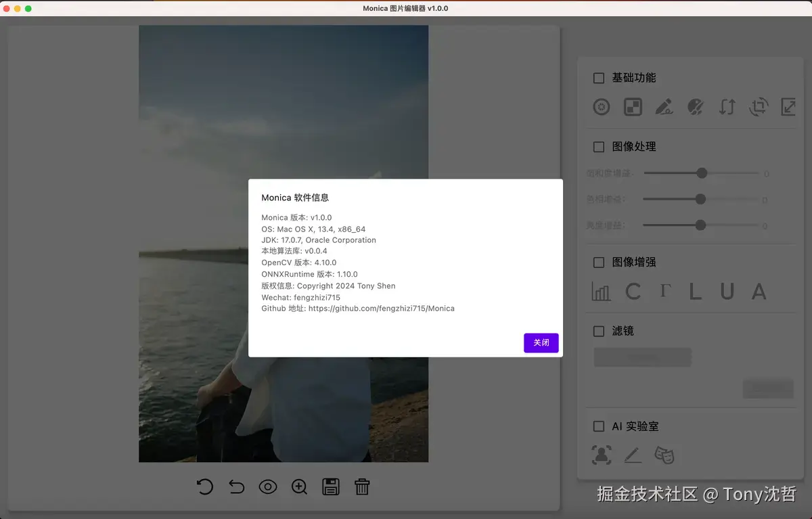Click the 'JDK: 17.0.7, Oracle Corporation' line
This screenshot has height=519, width=812.
pyautogui.click(x=319, y=240)
